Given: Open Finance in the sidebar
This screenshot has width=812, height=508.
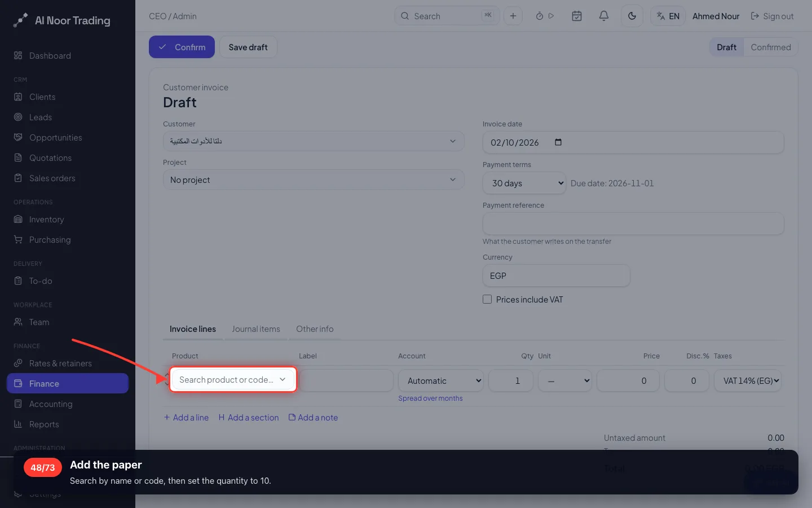Looking at the screenshot, I should click(x=68, y=383).
